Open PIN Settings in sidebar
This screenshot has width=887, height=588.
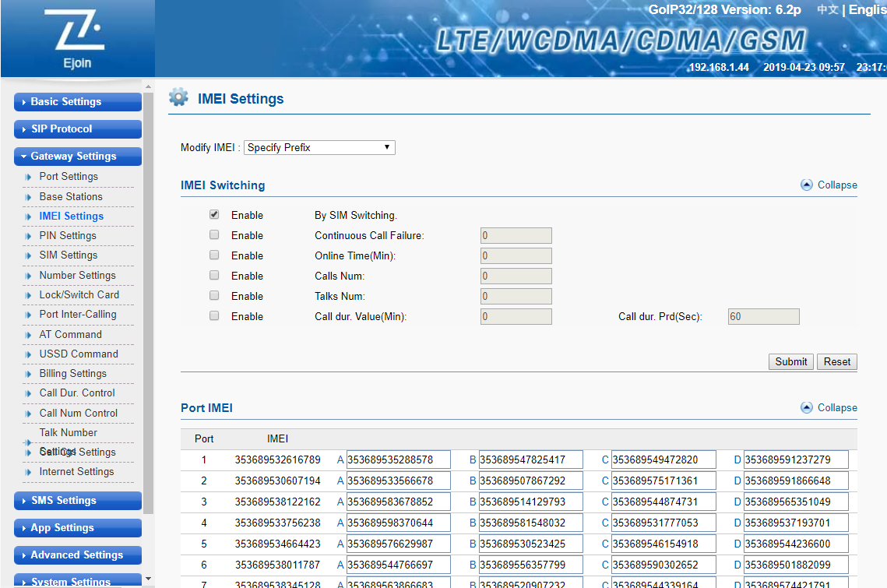click(68, 236)
